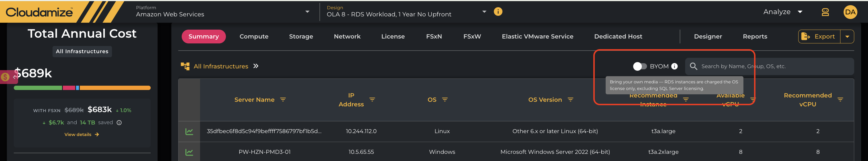The image size is (868, 161).
Task: Filter the OS Version column
Action: (570, 99)
